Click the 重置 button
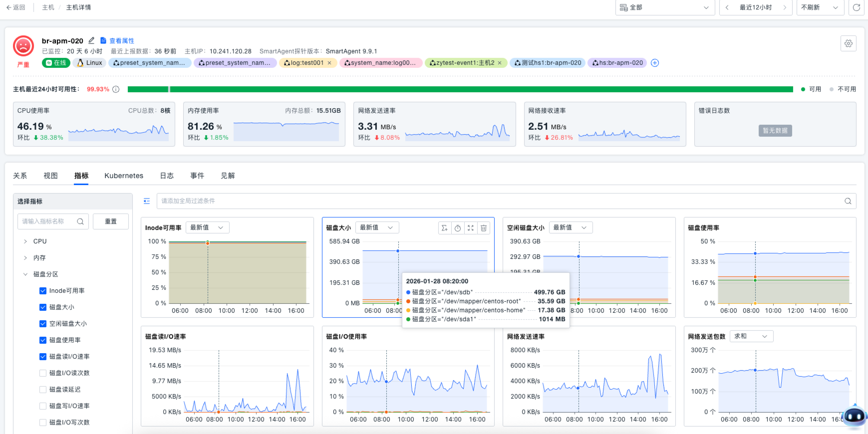This screenshot has width=868, height=434. point(111,221)
